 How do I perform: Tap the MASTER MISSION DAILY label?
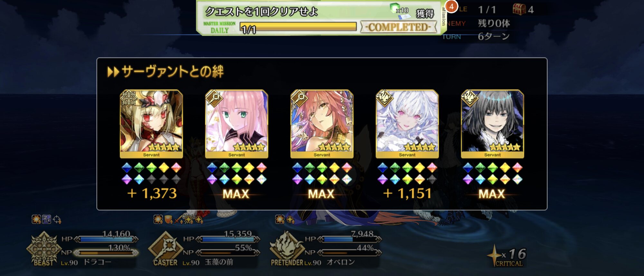click(x=220, y=28)
